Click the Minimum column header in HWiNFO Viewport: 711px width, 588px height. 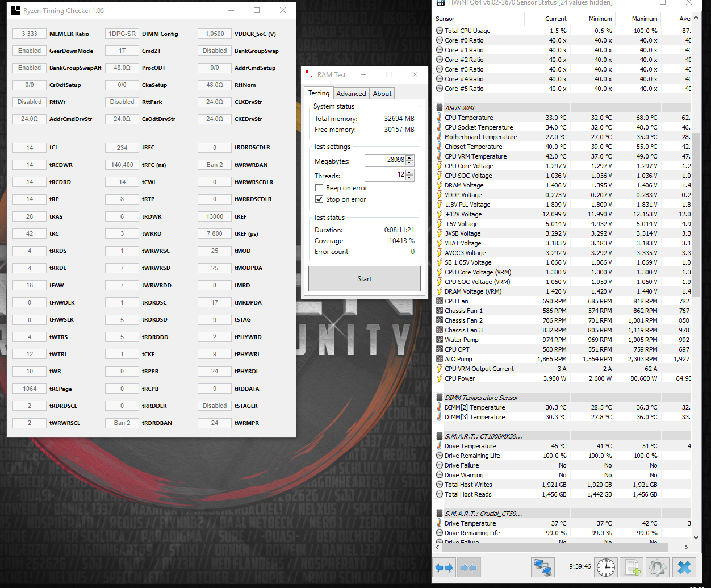593,19
